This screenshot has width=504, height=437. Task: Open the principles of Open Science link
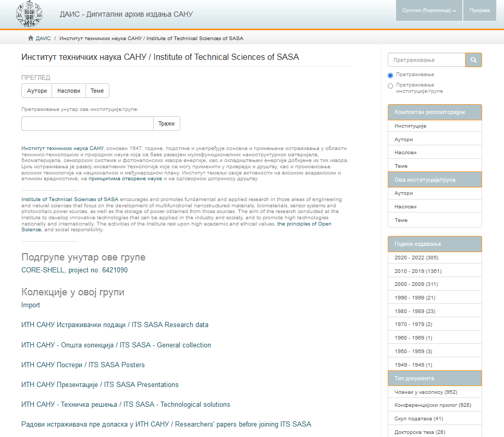pyautogui.click(x=304, y=223)
